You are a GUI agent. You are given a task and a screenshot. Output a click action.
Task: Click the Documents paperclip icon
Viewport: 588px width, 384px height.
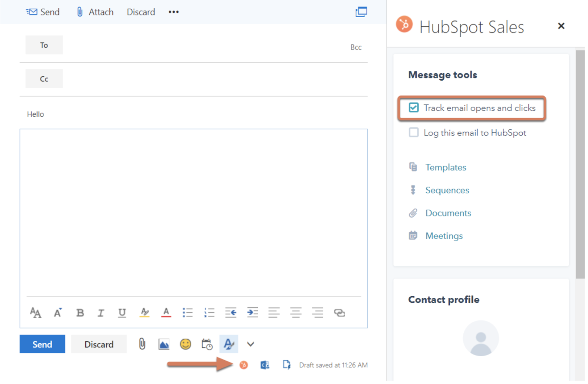[x=413, y=213]
